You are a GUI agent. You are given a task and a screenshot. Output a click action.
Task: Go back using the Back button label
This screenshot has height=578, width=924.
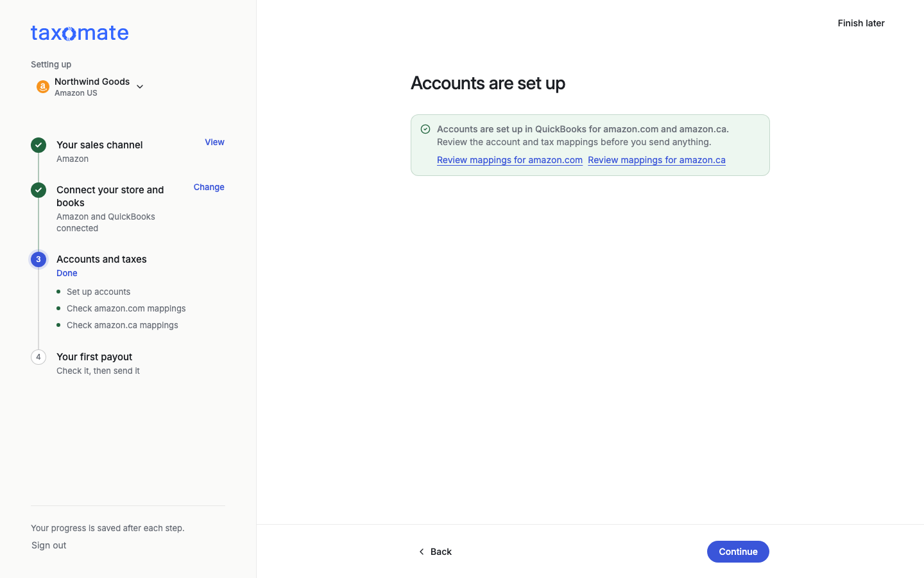(x=441, y=552)
